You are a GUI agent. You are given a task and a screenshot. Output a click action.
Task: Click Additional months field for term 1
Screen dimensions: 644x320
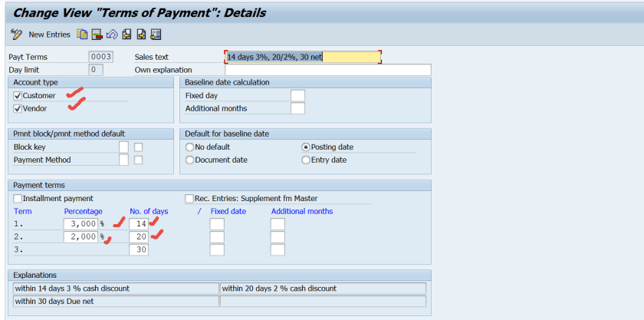(x=278, y=224)
